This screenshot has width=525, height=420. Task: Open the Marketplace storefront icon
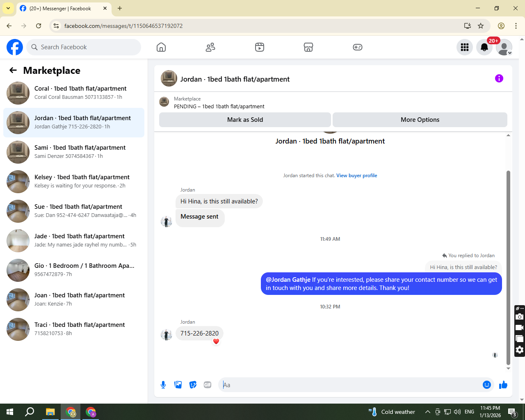point(308,47)
